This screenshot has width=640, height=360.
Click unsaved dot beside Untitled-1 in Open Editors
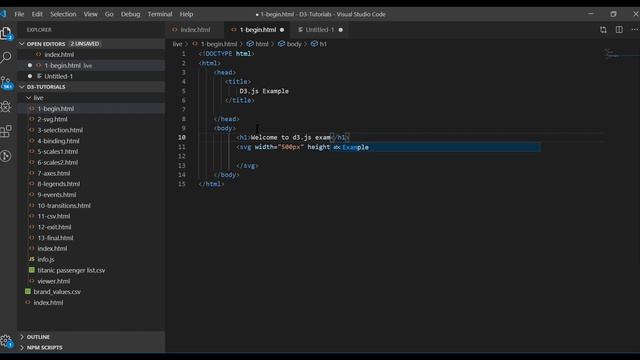click(30, 76)
